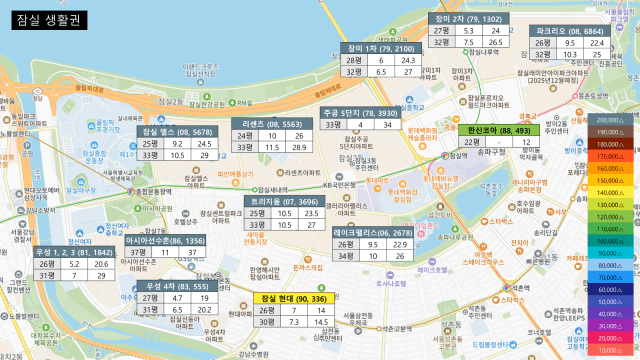Click the 잠실 생활권 title label
The image size is (640, 360).
[x=49, y=20]
